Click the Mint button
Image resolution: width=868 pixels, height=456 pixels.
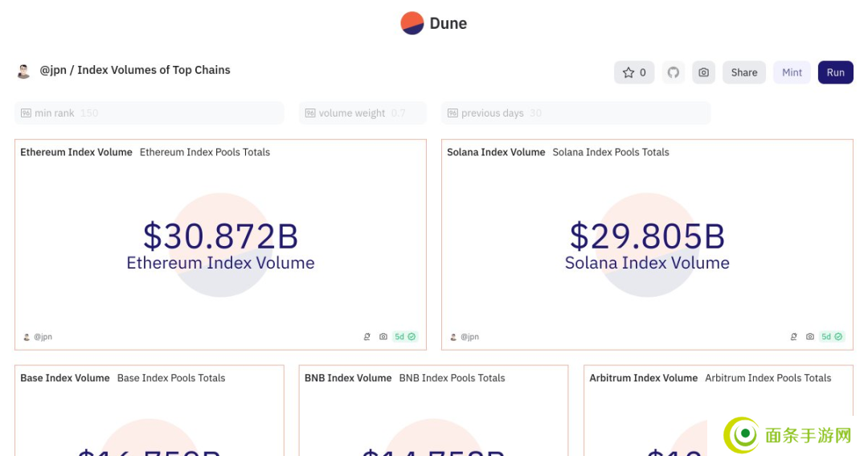(x=792, y=72)
